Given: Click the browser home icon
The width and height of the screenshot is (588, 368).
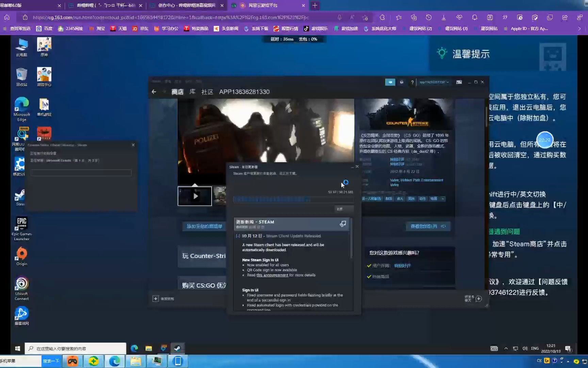Looking at the screenshot, I should (7, 17).
